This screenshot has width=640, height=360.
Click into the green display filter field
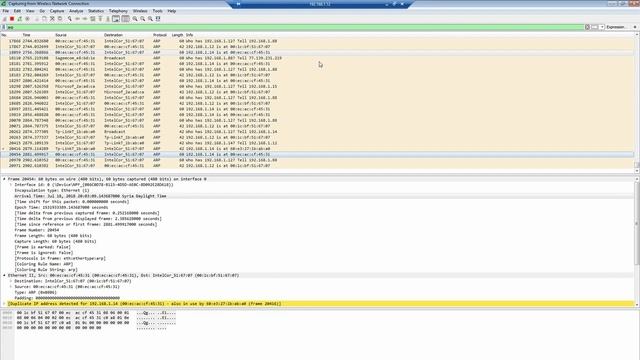click(295, 27)
